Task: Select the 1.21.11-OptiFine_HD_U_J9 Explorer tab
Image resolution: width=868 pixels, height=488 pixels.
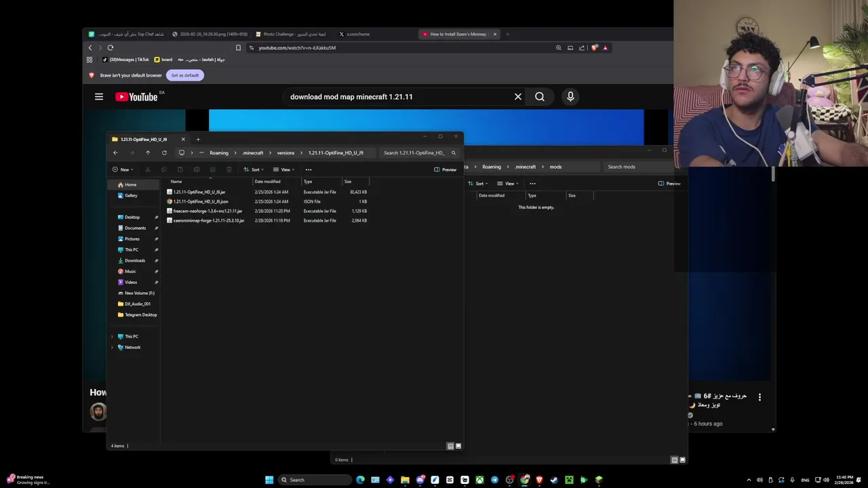Action: coord(148,139)
